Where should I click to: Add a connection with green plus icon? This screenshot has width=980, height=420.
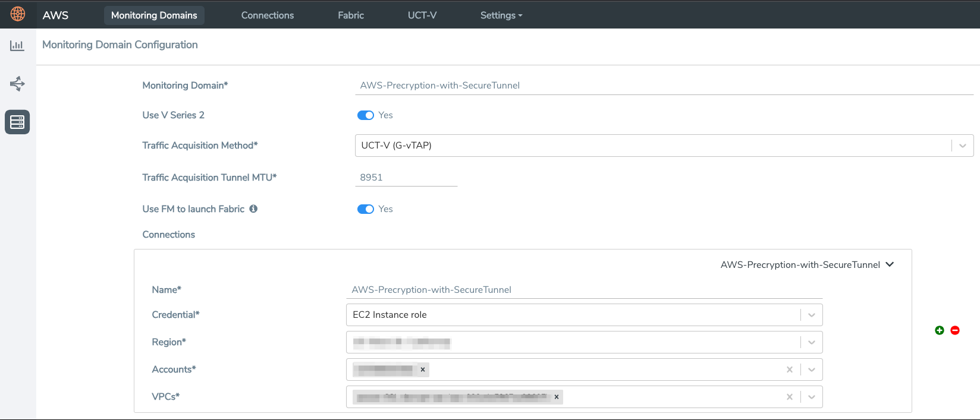(x=940, y=330)
